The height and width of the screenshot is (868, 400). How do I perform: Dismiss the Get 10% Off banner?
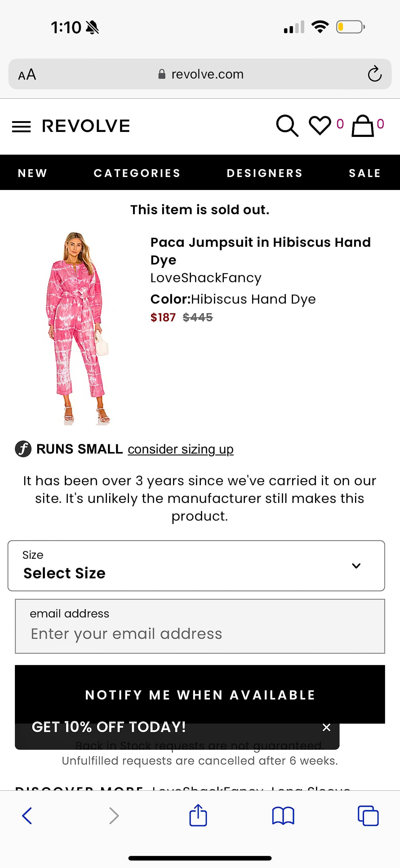point(326,727)
